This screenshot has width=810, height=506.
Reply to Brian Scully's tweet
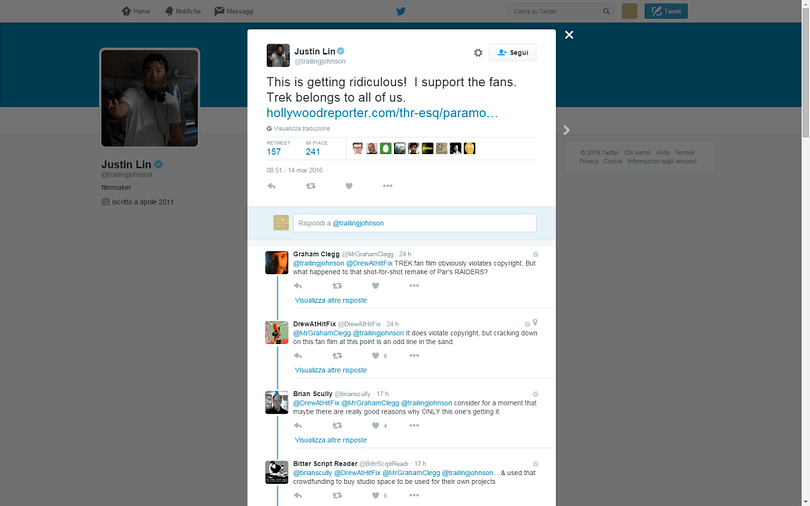point(298,425)
